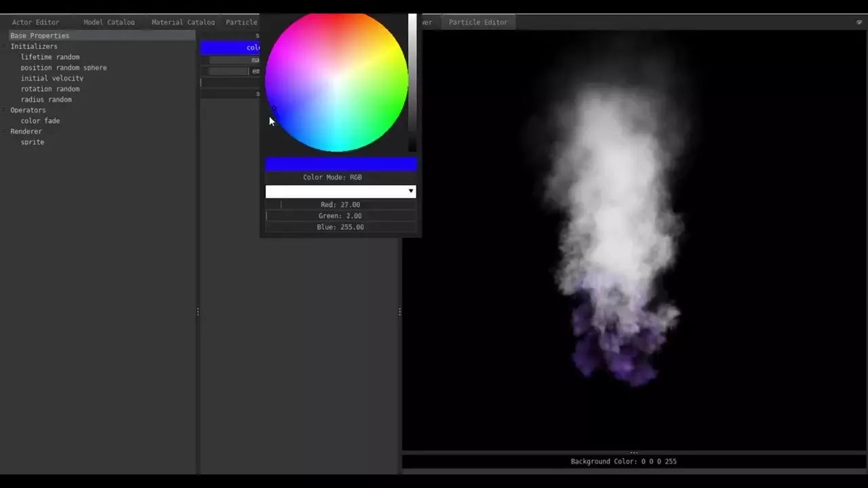Open the Color Mode dropdown arrow

tap(410, 191)
